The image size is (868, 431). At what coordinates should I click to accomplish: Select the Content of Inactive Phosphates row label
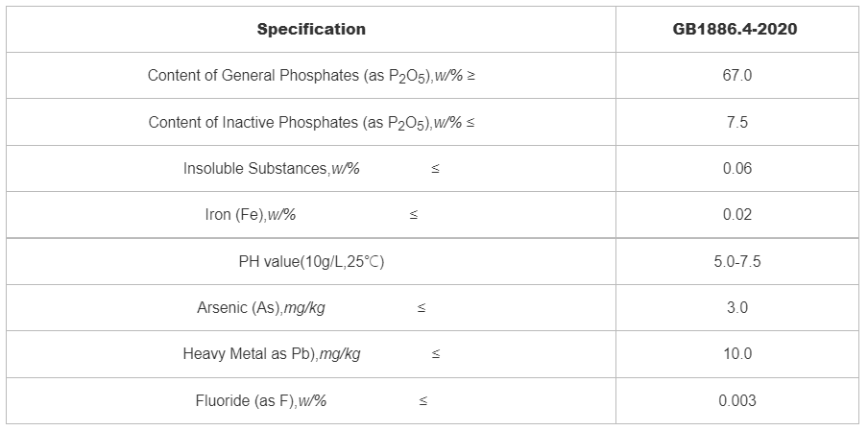311,122
